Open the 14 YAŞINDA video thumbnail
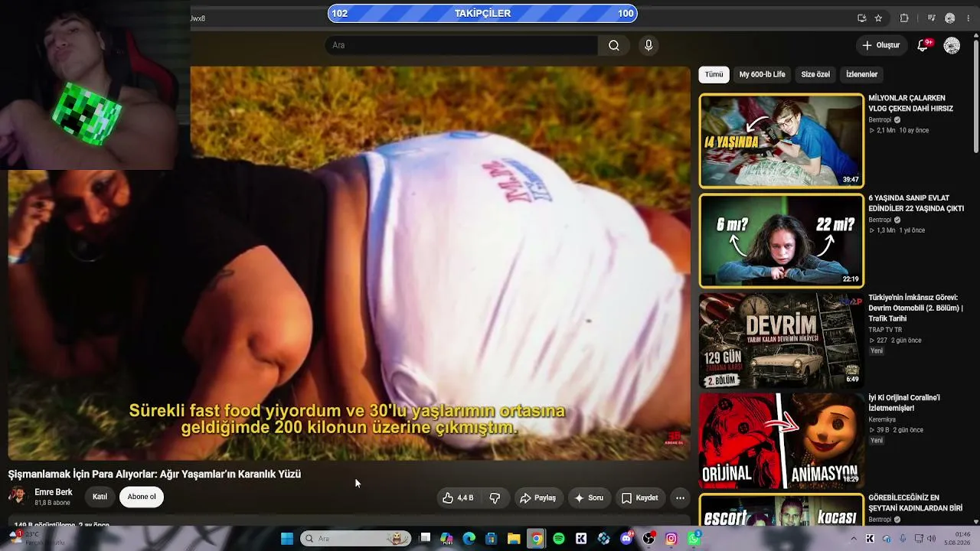Image resolution: width=980 pixels, height=551 pixels. (781, 141)
